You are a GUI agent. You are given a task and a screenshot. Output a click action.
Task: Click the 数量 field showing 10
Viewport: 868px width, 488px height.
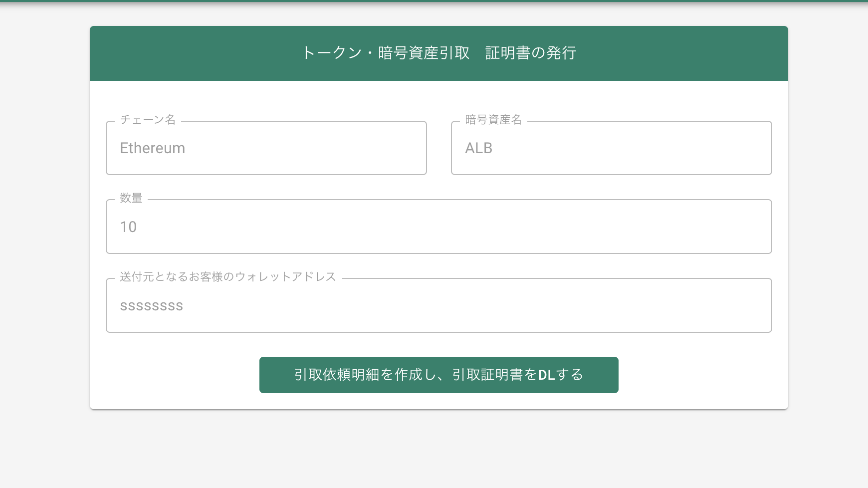(x=438, y=227)
